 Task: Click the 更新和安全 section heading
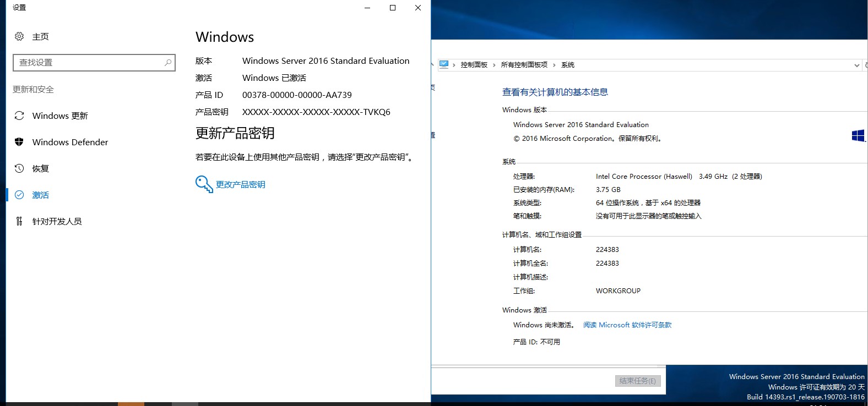click(34, 89)
